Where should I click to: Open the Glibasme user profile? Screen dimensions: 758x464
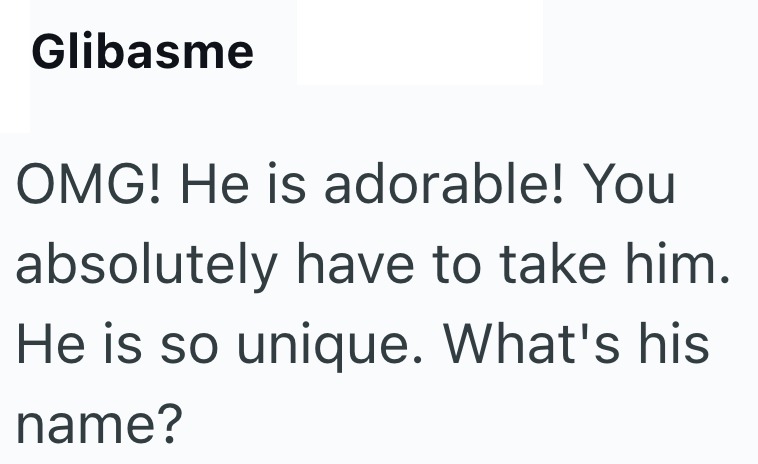point(142,52)
